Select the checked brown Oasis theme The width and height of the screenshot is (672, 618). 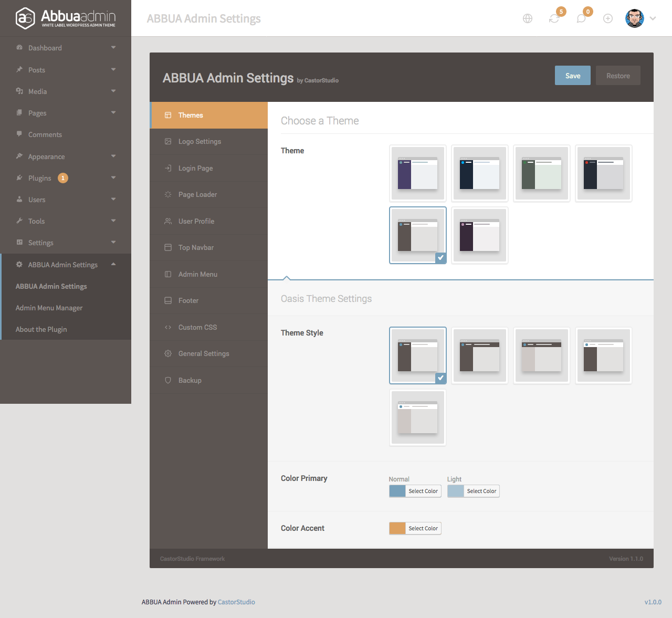418,235
